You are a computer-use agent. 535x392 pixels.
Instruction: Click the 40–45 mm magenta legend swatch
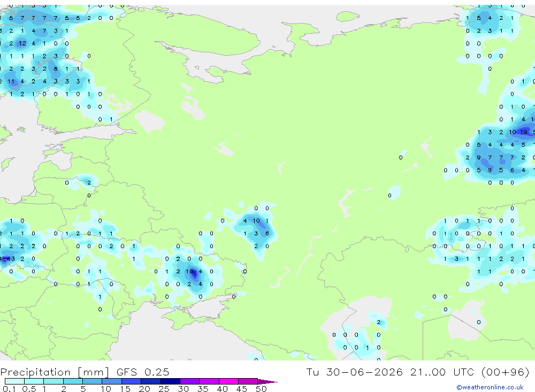click(x=228, y=381)
